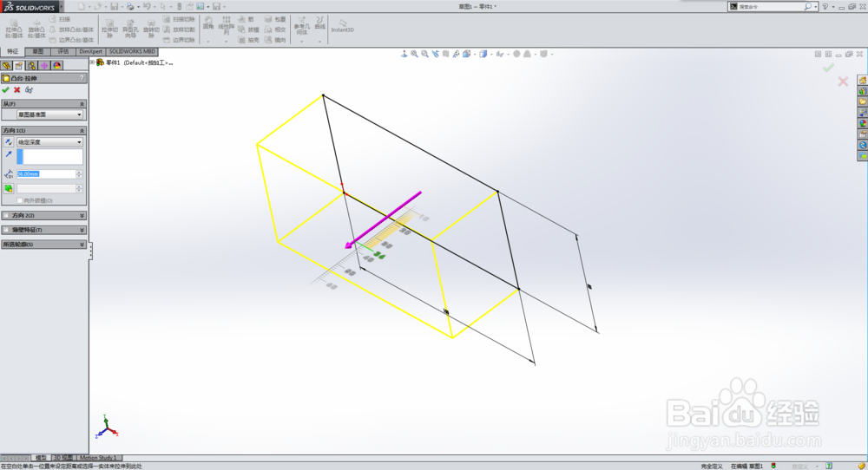Viewport: 868px width, 470px height.
Task: Click the depth value field showing 36.00mm
Action: coord(46,174)
